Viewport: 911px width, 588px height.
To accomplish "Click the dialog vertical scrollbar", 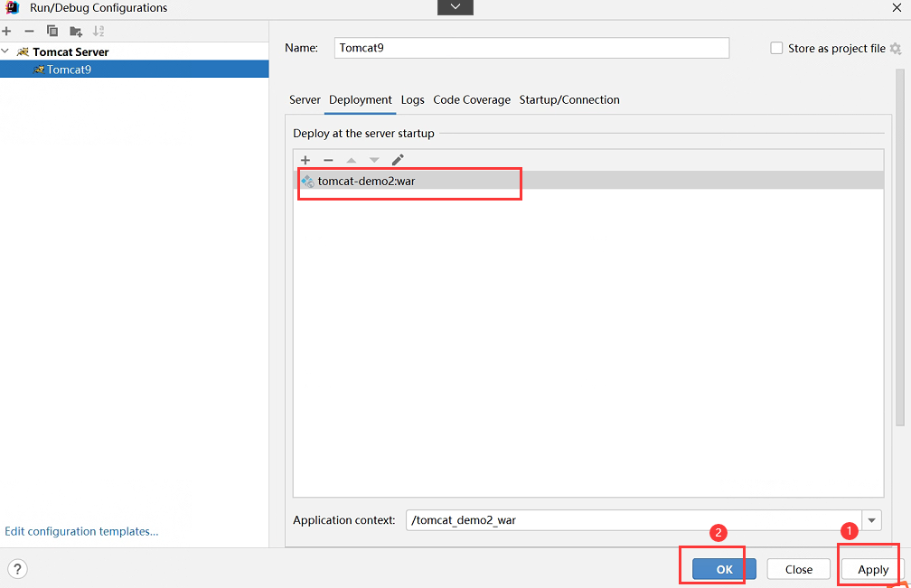I will (900, 247).
